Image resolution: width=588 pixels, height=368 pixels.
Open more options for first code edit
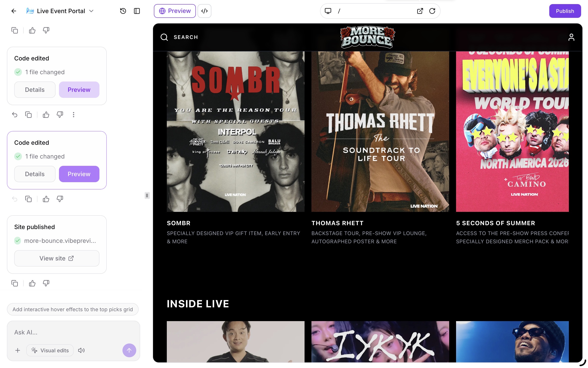click(74, 115)
